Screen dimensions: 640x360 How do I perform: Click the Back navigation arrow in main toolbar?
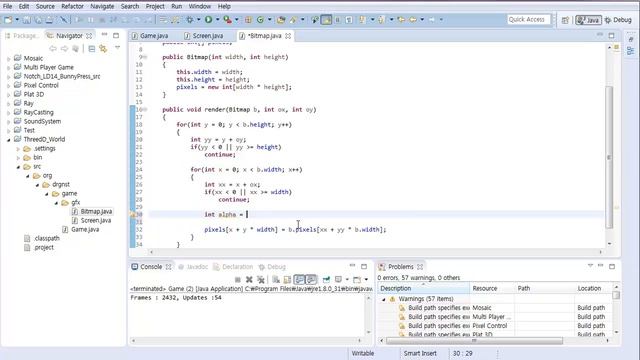point(413,20)
